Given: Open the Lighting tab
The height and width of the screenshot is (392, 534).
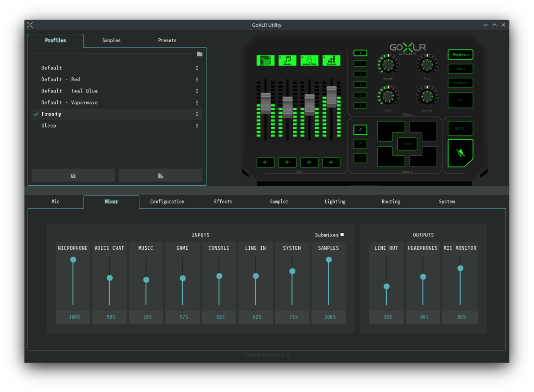Looking at the screenshot, I should click(x=335, y=202).
